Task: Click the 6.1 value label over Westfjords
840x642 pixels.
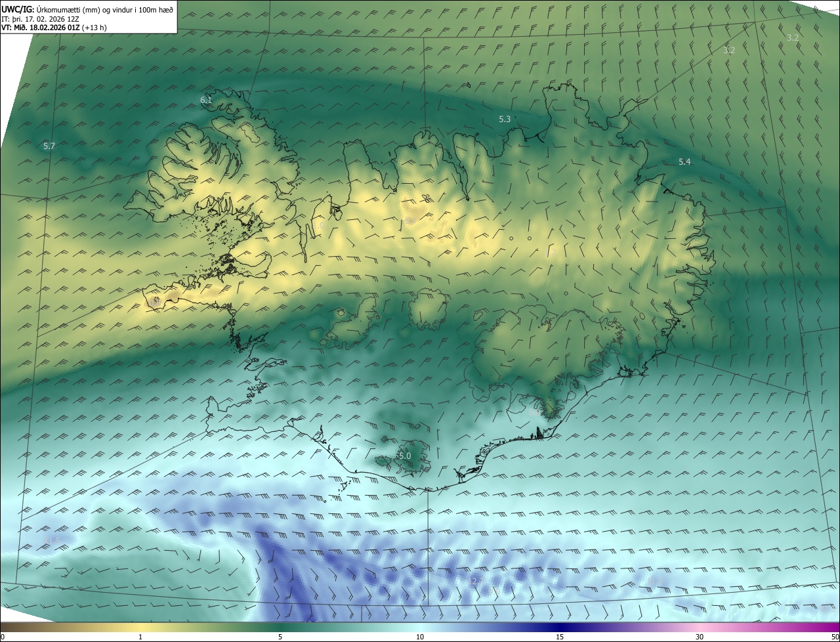Action: pyautogui.click(x=206, y=100)
